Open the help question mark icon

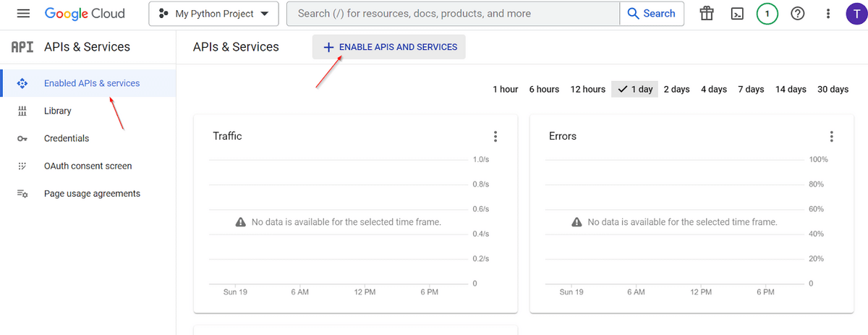pos(798,14)
